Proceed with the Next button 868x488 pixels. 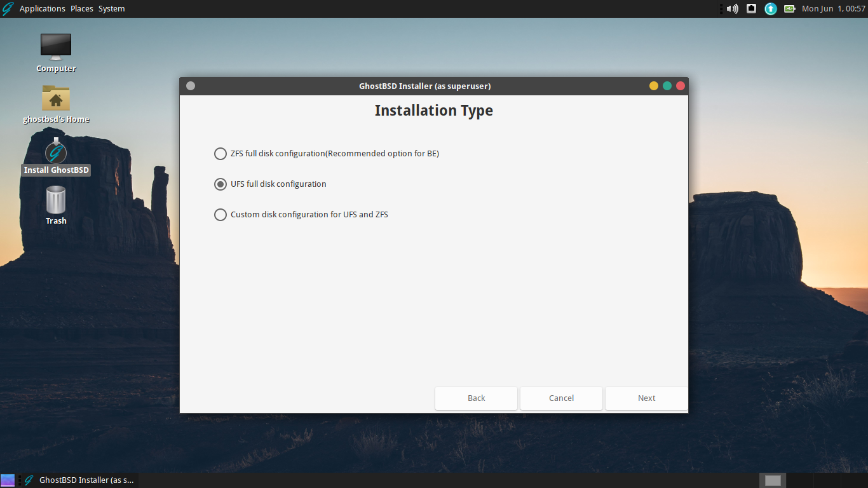(646, 398)
